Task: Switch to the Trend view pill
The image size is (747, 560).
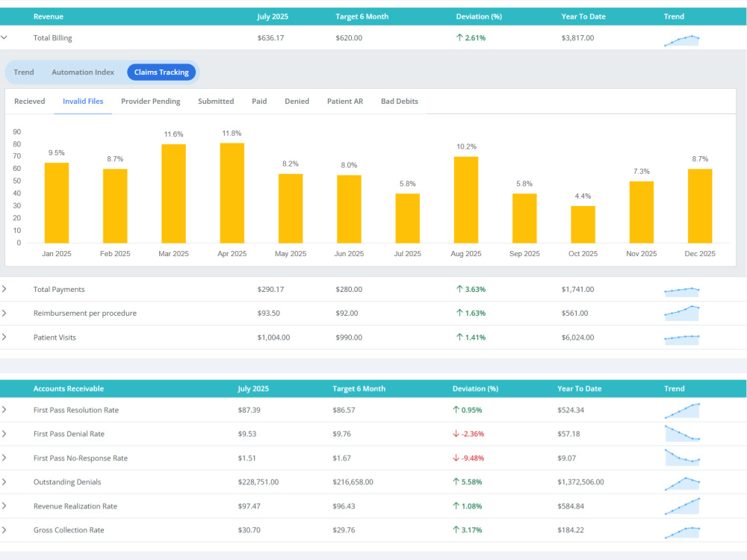Action: point(24,72)
